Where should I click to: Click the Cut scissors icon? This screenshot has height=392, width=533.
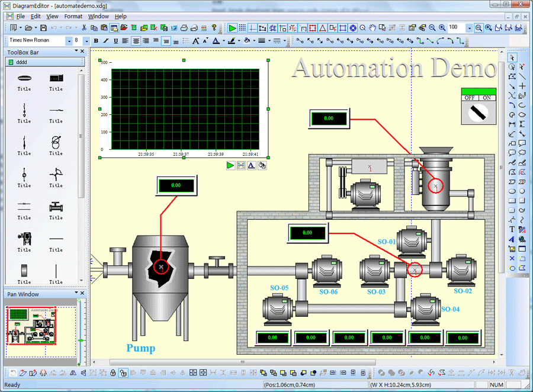click(x=84, y=28)
